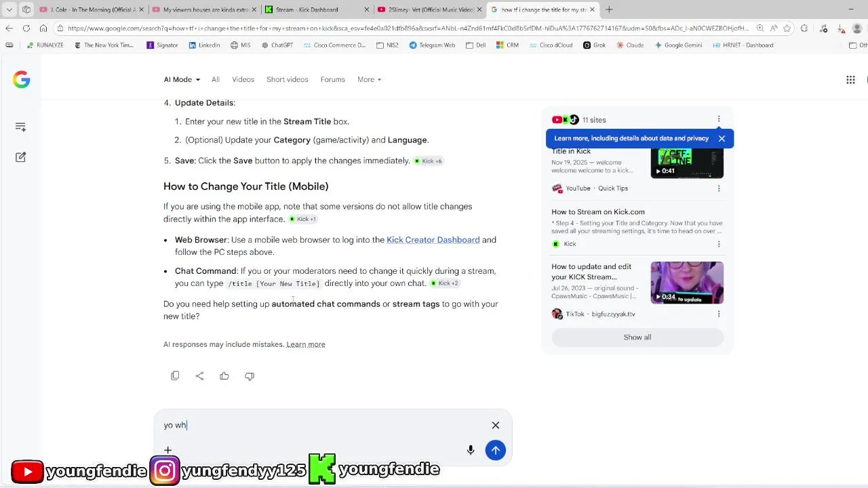This screenshot has height=488, width=868.
Task: Select the Forums search tab
Action: point(332,79)
